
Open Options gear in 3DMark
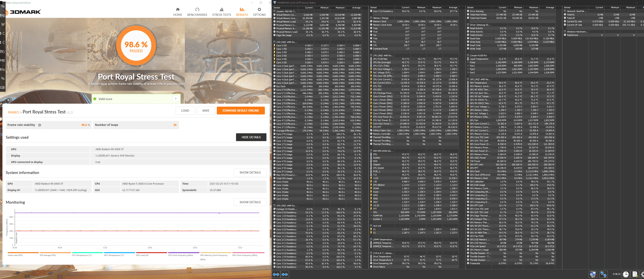point(259,9)
